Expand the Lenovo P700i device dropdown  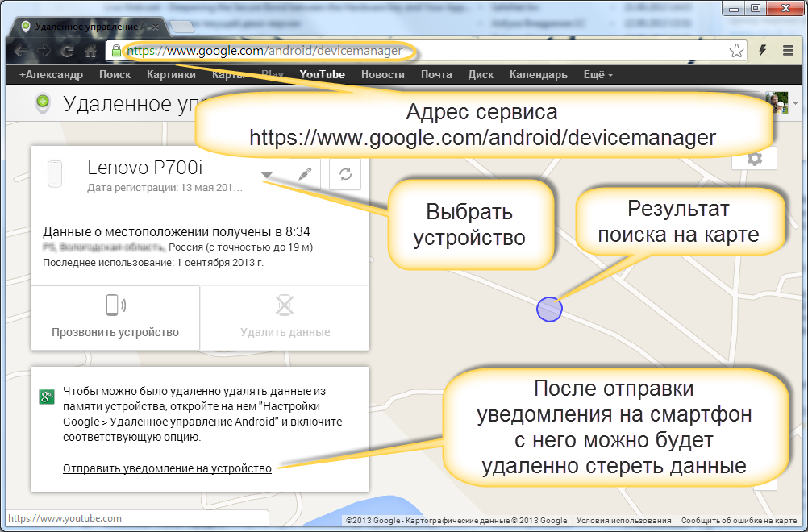tap(267, 174)
